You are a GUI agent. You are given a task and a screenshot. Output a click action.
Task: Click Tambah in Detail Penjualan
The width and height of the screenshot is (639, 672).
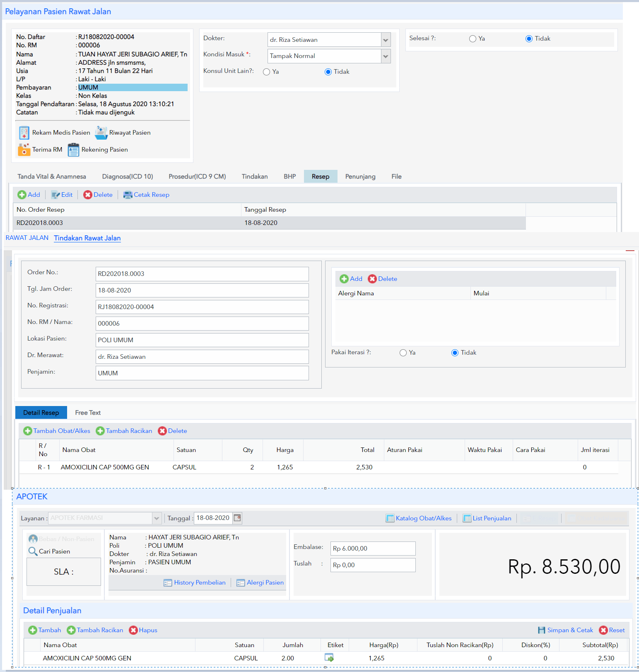coord(45,630)
